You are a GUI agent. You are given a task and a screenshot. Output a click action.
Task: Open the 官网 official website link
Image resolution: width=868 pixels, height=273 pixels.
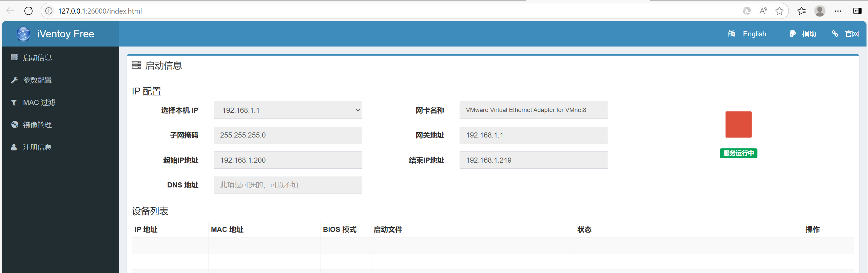tap(852, 34)
